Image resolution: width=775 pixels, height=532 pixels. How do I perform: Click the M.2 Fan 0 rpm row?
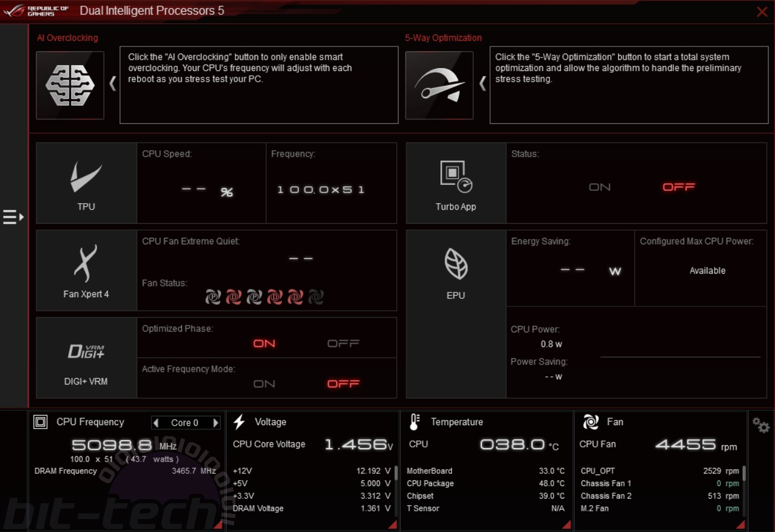(x=660, y=509)
